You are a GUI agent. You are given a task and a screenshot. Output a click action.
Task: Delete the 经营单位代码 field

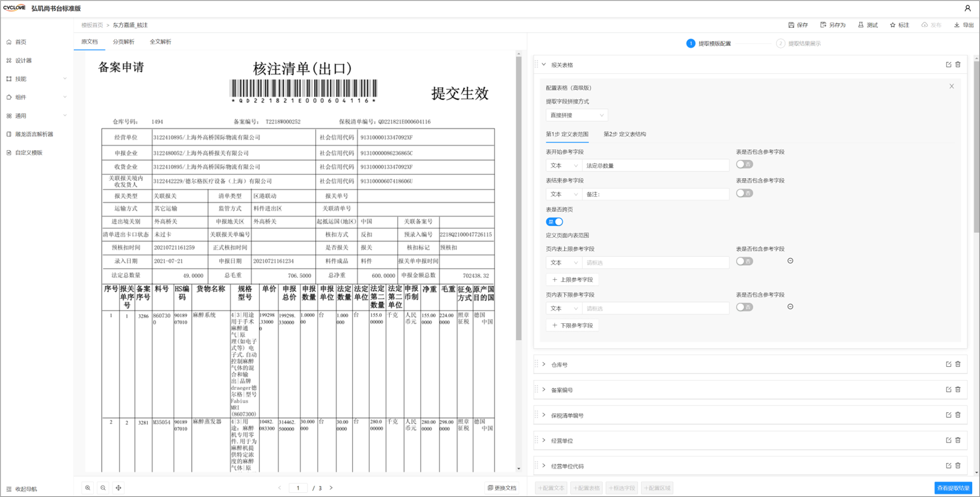(958, 466)
